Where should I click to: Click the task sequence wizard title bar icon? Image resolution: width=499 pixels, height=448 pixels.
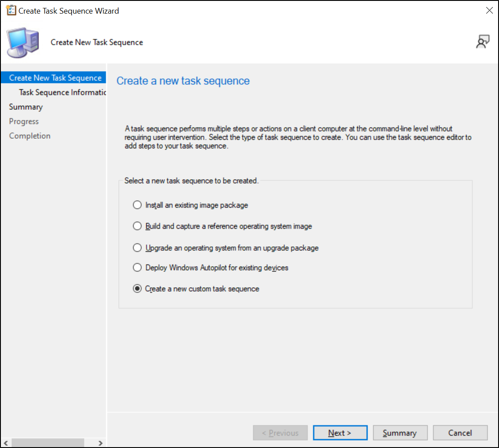pos(11,10)
